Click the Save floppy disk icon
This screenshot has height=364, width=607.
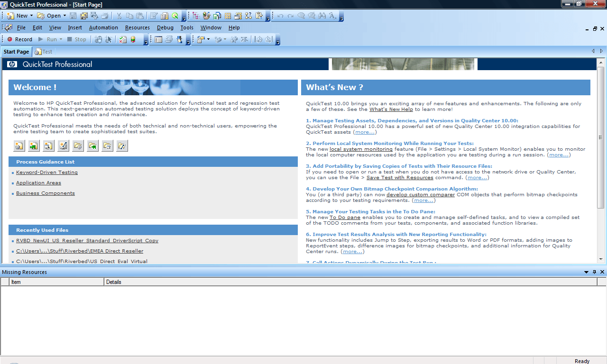[73, 16]
